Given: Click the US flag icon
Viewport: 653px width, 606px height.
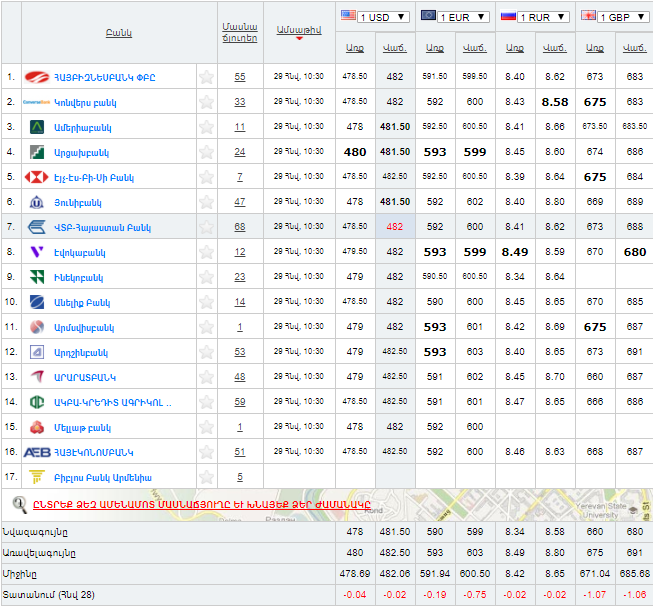Looking at the screenshot, I should pos(348,16).
